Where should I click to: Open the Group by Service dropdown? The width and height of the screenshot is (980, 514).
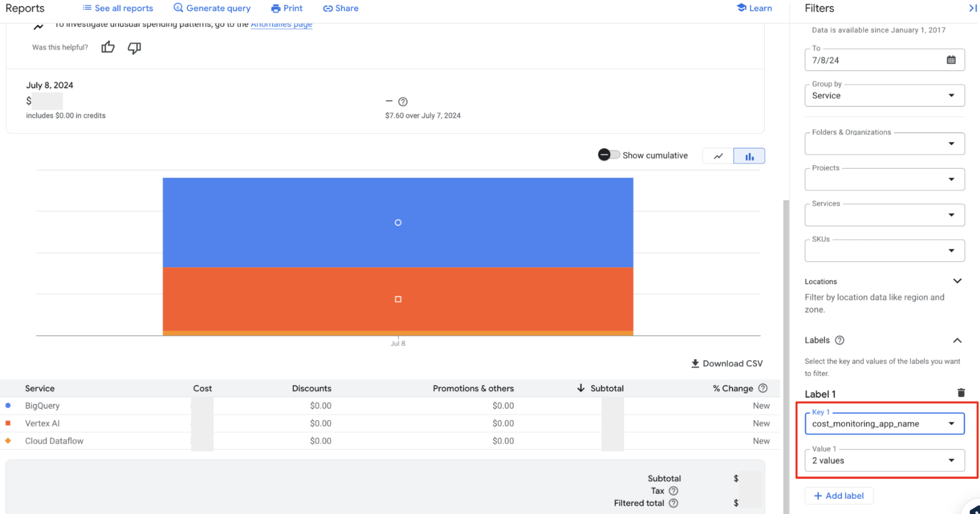pyautogui.click(x=885, y=95)
